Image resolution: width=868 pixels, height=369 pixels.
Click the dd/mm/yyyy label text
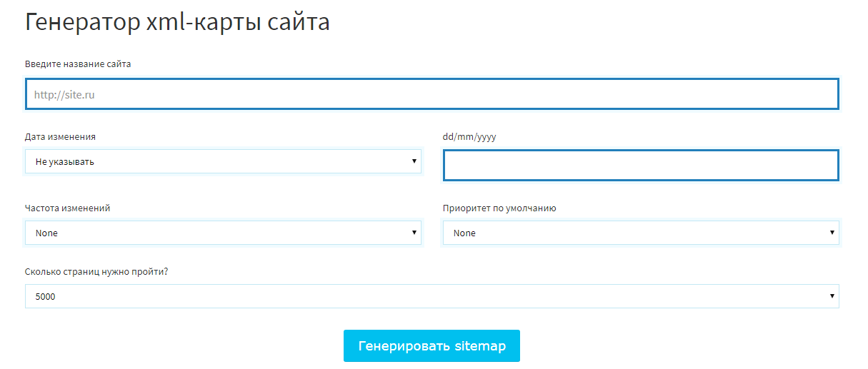(x=469, y=137)
